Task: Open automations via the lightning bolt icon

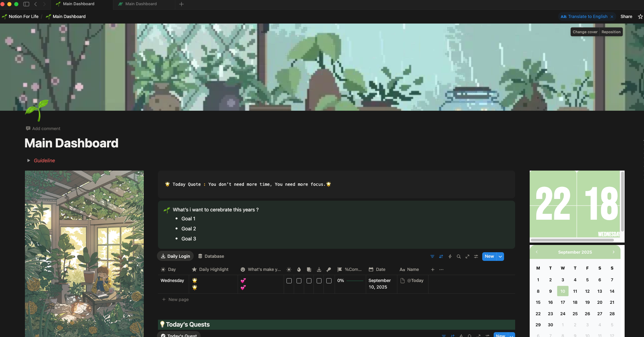Action: tap(450, 256)
